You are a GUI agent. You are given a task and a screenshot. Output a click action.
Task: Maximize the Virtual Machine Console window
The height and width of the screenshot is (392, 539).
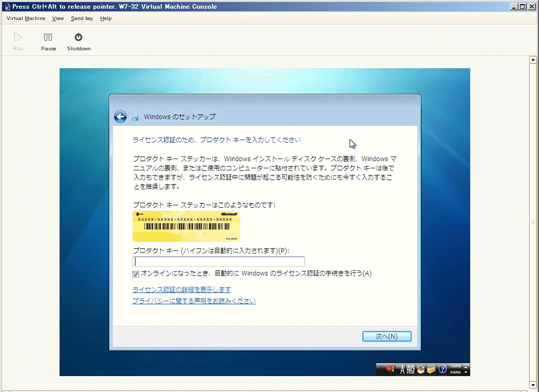(522, 7)
